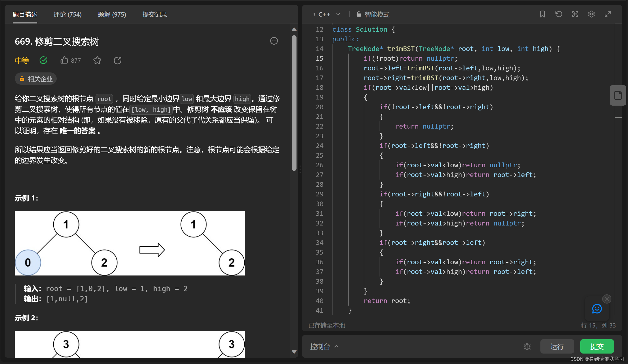The image size is (628, 364).
Task: Click the 'public:' code line
Action: tap(346, 39)
